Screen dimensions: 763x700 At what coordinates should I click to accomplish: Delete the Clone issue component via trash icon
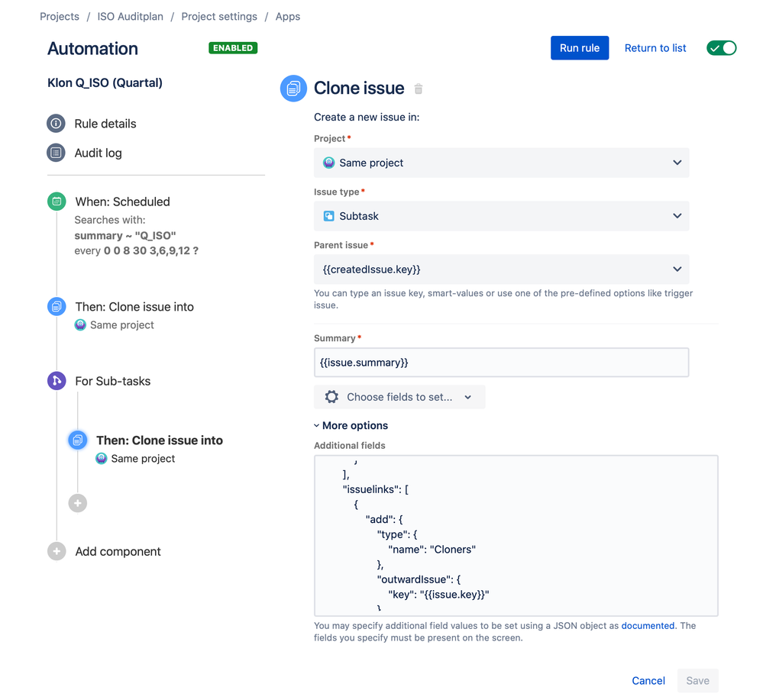click(419, 89)
